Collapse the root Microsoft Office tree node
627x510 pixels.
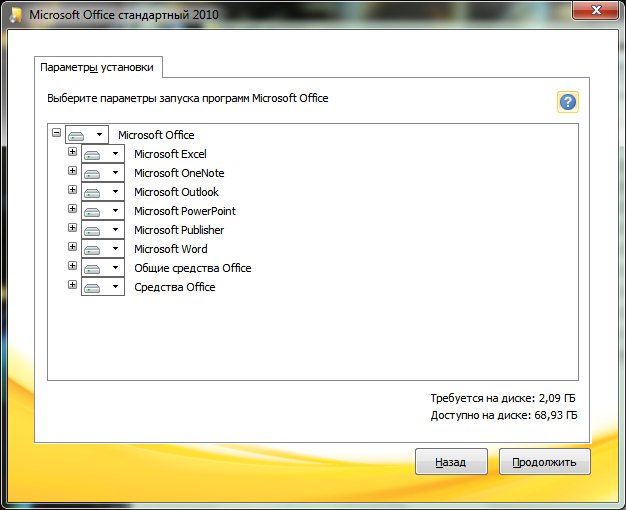(x=56, y=133)
